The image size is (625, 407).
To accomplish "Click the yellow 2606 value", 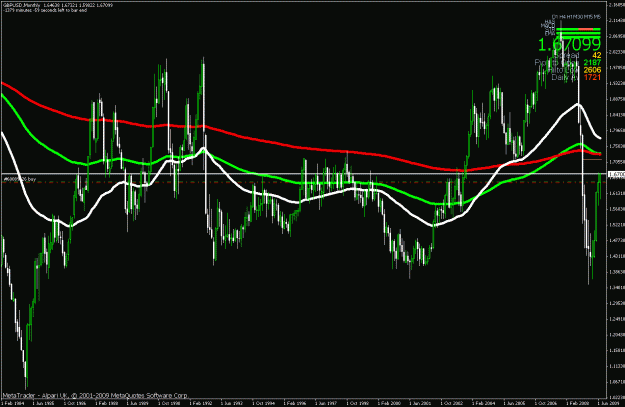I will point(592,70).
